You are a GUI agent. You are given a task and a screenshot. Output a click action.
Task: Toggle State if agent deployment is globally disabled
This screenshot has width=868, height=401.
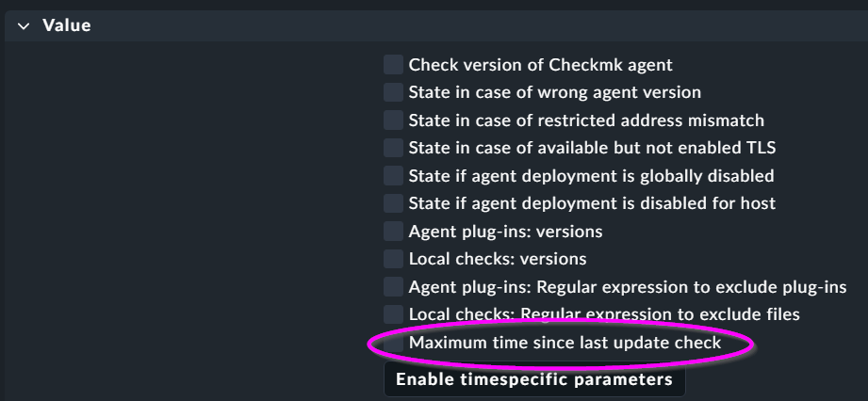(393, 175)
